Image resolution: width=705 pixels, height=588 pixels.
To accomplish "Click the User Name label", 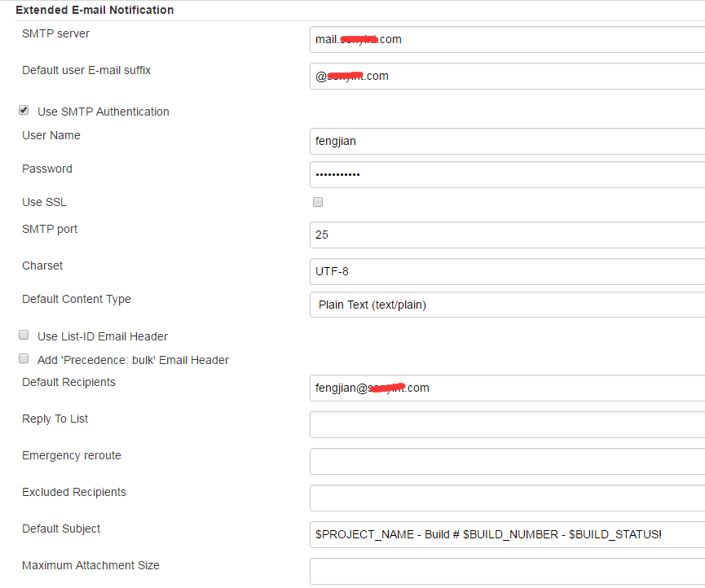I will click(x=51, y=136).
